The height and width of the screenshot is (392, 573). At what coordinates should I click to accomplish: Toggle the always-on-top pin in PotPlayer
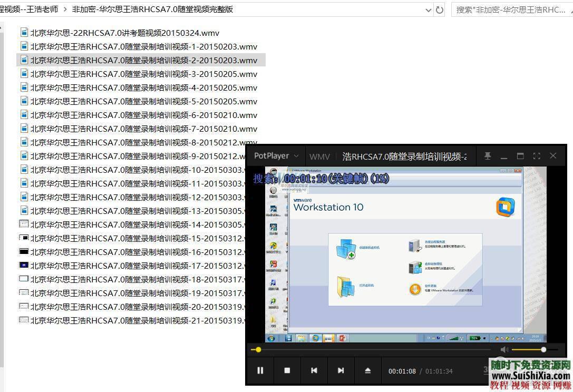488,156
